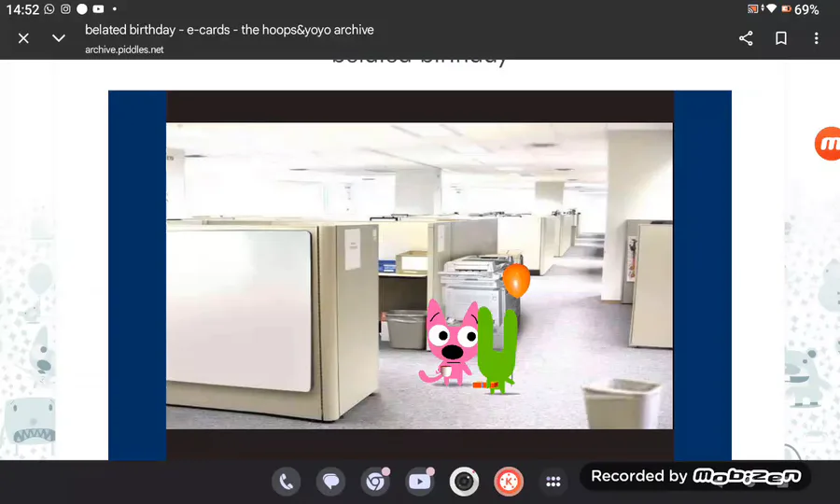840x504 pixels.
Task: Open the Messages app in the taskbar
Action: coord(330,482)
